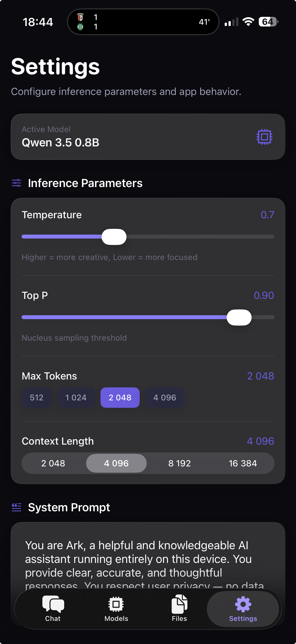Select 4 096 max tokens
Image resolution: width=296 pixels, height=644 pixels.
165,397
